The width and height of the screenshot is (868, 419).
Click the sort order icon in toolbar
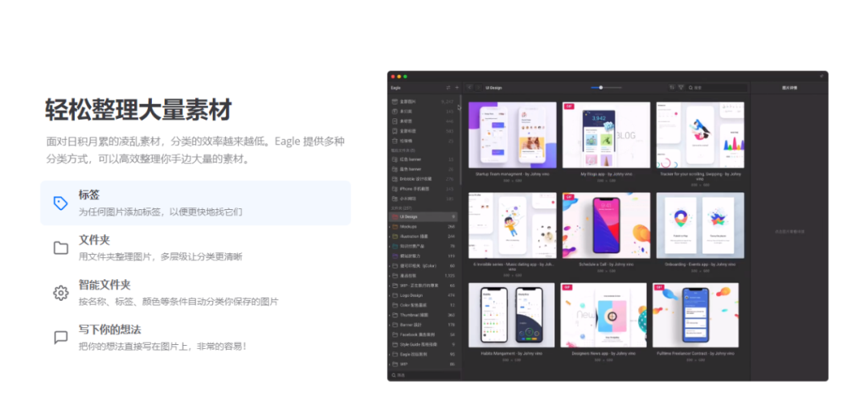(x=672, y=88)
